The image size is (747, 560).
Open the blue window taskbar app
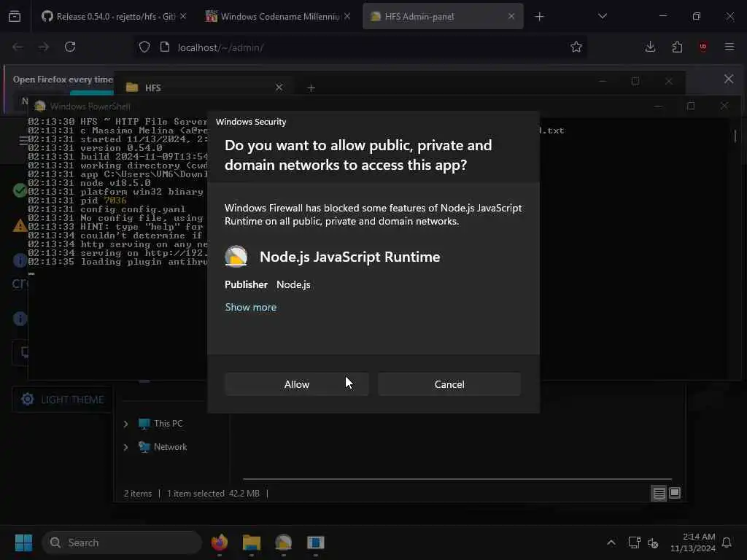tap(315, 542)
